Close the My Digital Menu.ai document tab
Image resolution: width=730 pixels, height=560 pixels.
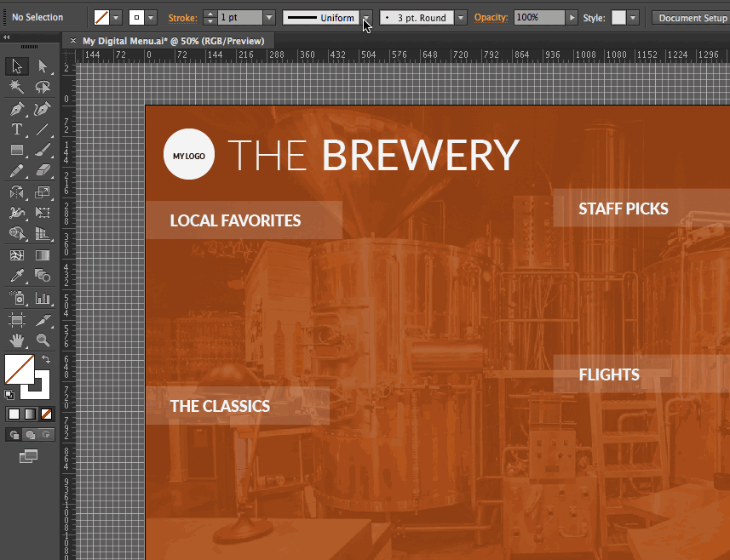73,41
